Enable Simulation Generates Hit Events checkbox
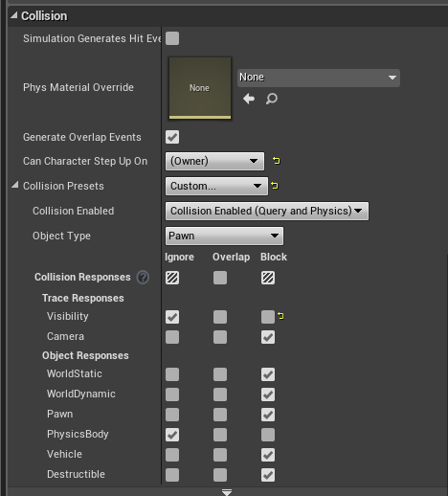 pyautogui.click(x=172, y=38)
